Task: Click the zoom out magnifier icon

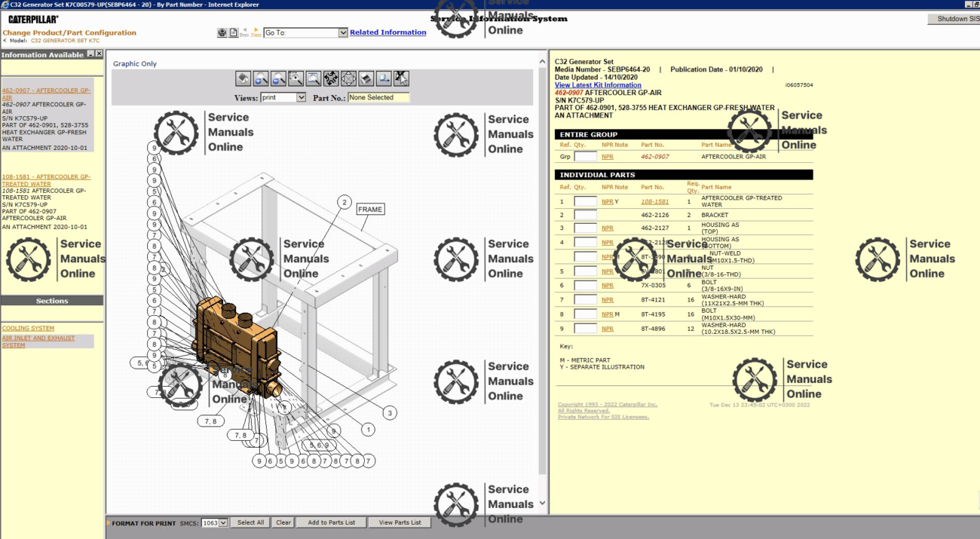Action: (278, 78)
